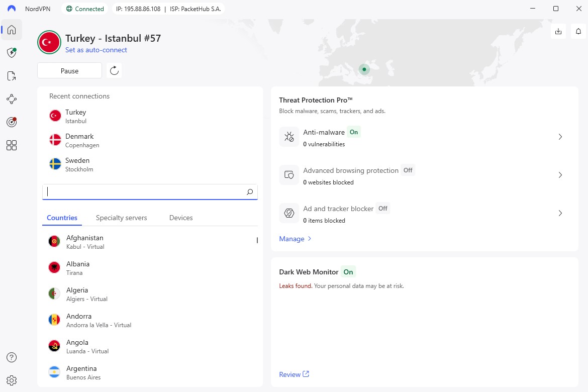Screen dimensions: 588x392
Task: Click the download updates icon
Action: click(558, 31)
